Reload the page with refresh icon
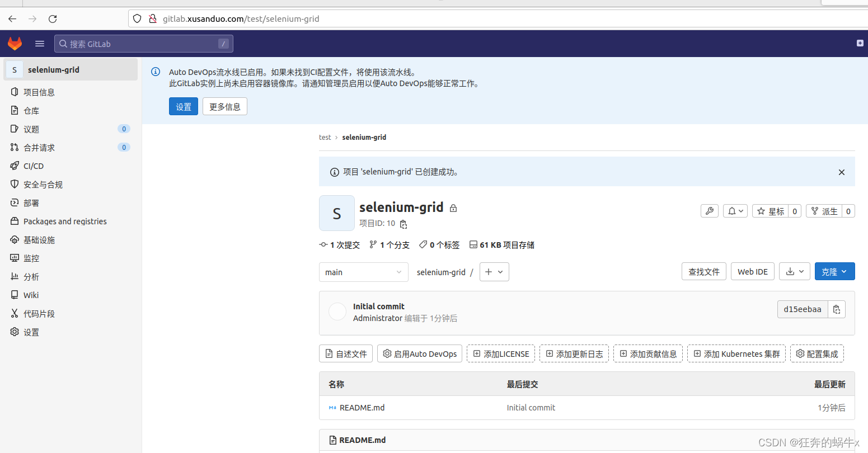Viewport: 868px width, 453px height. tap(53, 18)
